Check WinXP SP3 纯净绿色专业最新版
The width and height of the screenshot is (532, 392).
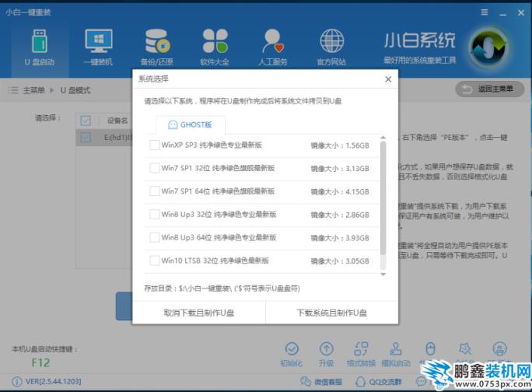tap(154, 145)
